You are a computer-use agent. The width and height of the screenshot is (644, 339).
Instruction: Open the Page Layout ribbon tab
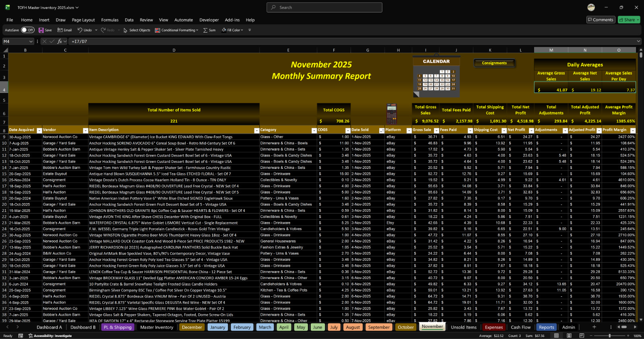pos(83,20)
